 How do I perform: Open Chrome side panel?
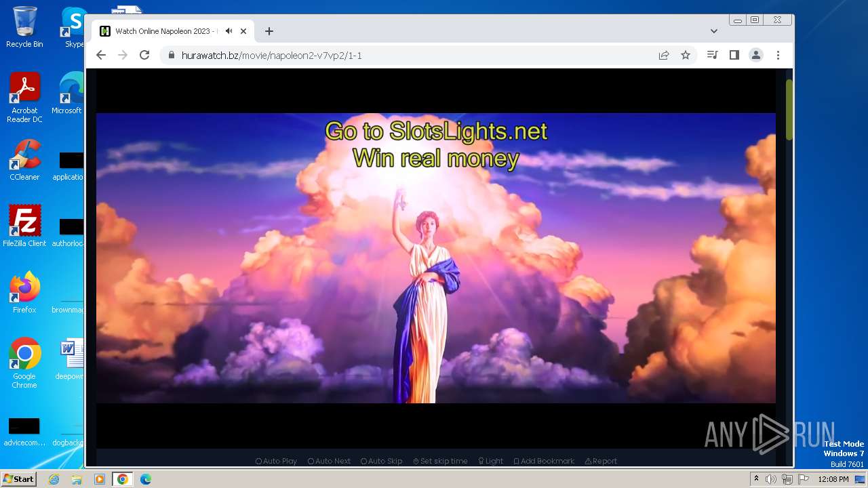pyautogui.click(x=734, y=56)
